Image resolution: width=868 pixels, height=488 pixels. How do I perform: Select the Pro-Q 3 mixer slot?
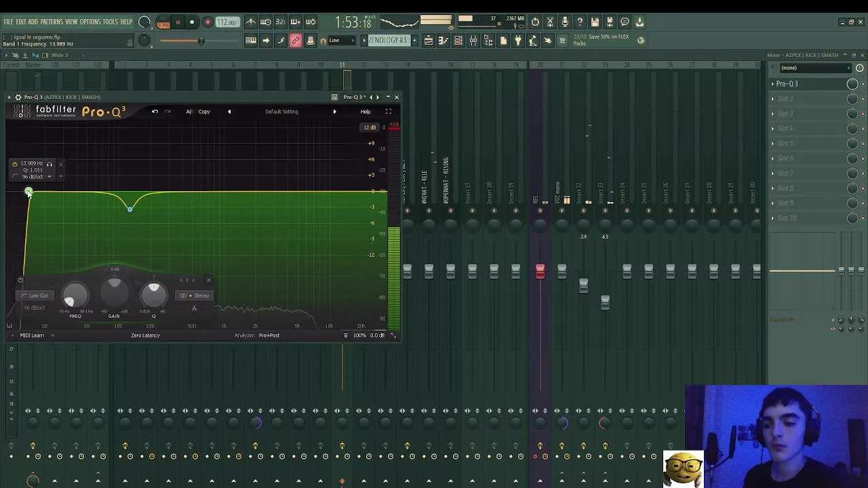(x=808, y=84)
